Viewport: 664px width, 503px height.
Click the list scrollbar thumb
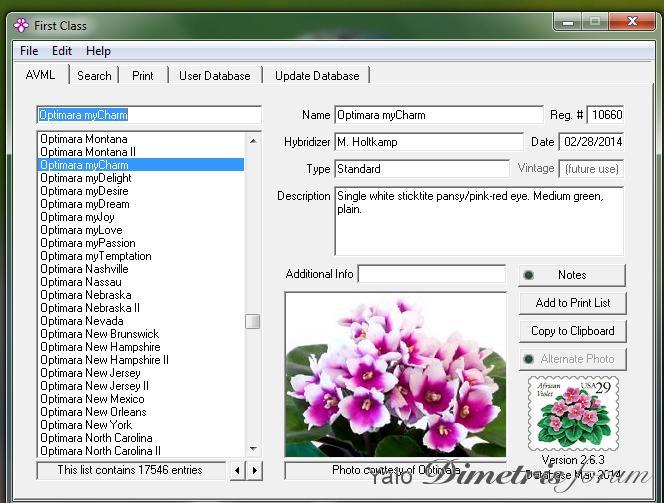[253, 321]
